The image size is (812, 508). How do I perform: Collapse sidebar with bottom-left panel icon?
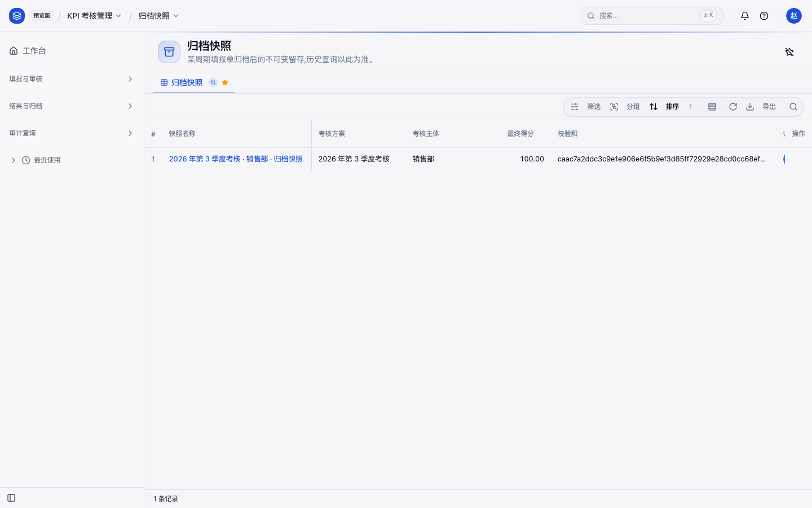[x=11, y=498]
